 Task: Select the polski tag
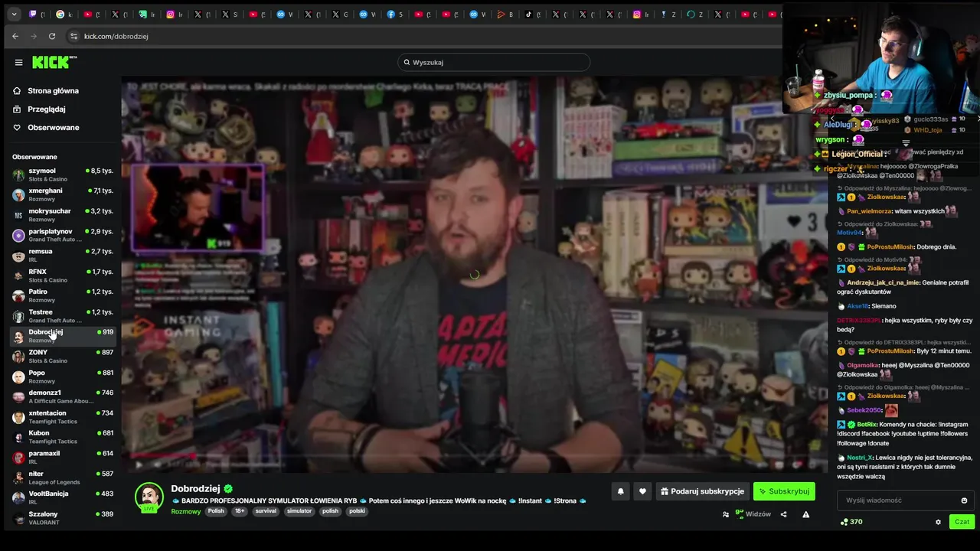(357, 511)
